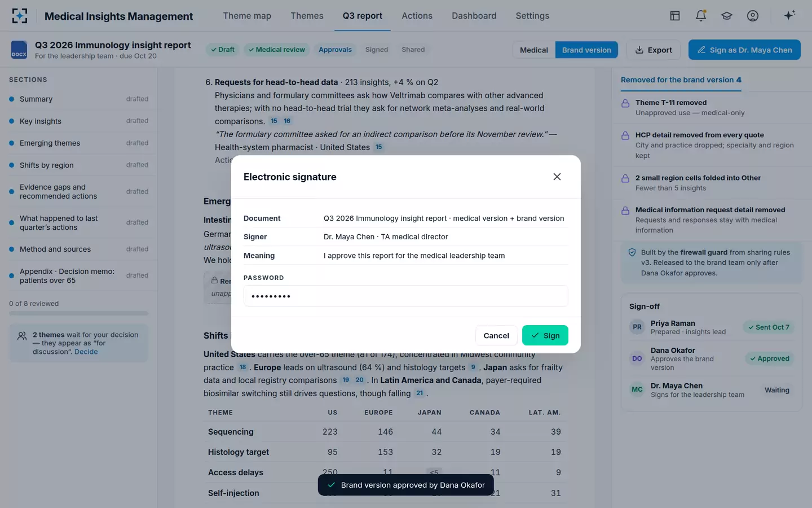
Task: Open the Actions tab
Action: click(x=417, y=16)
